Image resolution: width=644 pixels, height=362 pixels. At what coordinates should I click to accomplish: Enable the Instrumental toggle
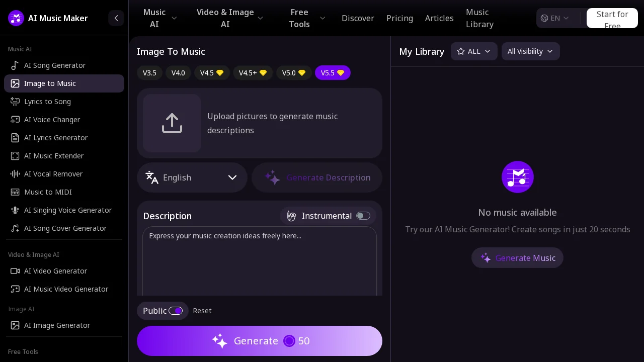click(363, 216)
